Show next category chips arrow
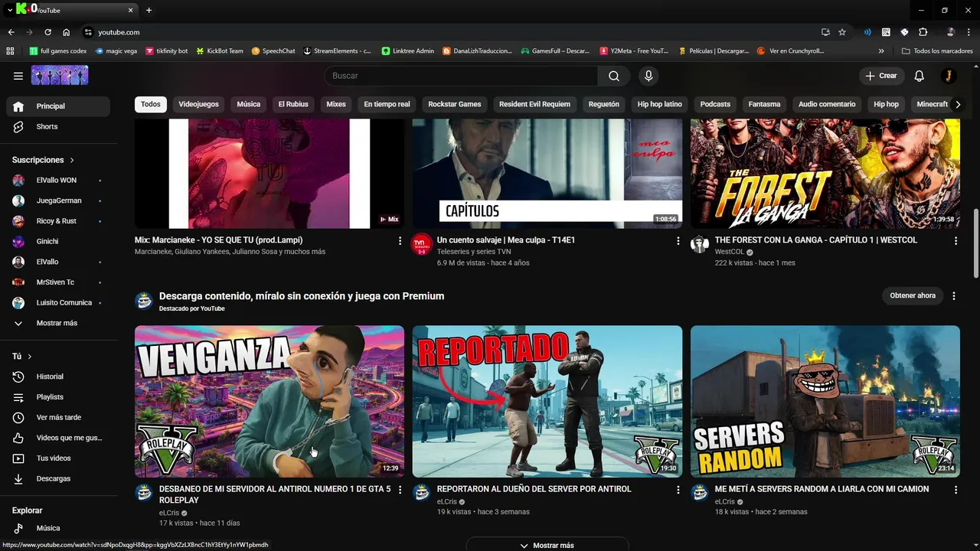The height and width of the screenshot is (551, 980). click(957, 104)
